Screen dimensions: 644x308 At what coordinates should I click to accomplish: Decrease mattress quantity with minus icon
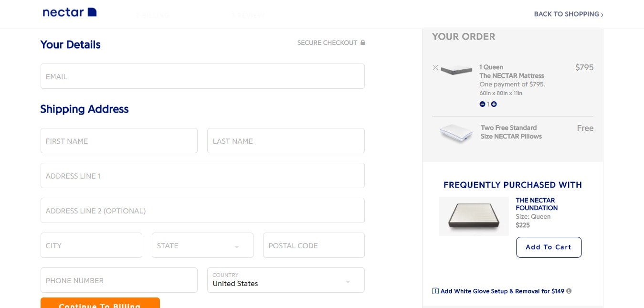click(482, 104)
